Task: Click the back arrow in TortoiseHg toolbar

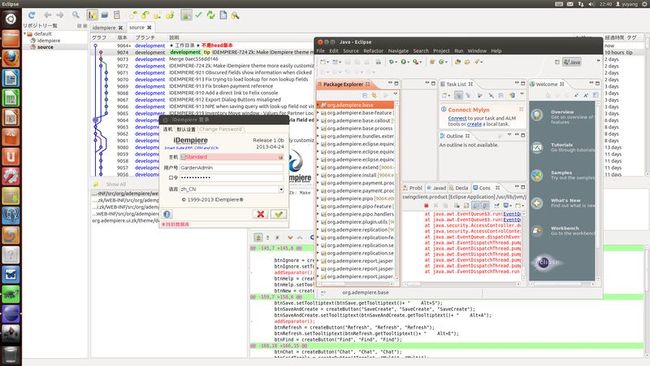Action: [48, 15]
